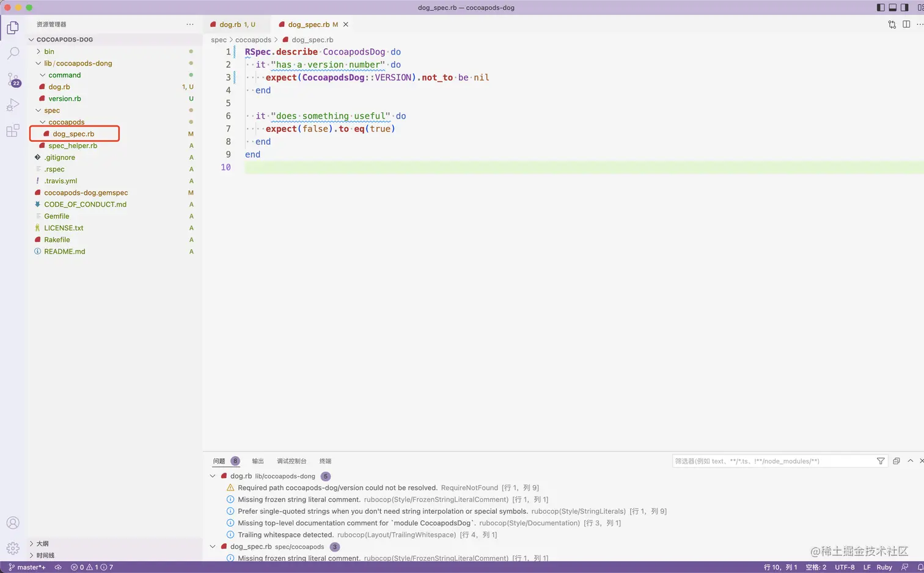Toggle the secondary side bar from title bar
The height and width of the screenshot is (573, 924).
[904, 7]
